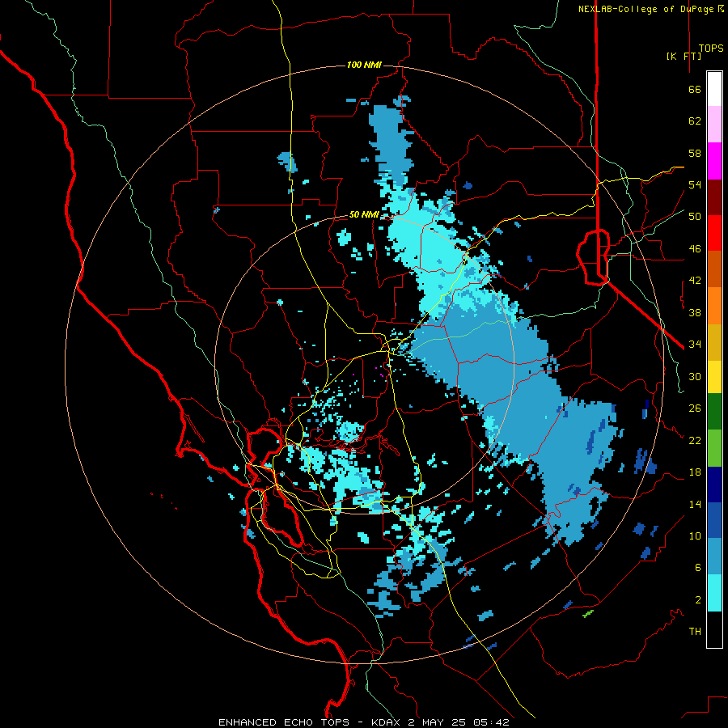The image size is (728, 728).
Task: Click the legend value 18
Action: pyautogui.click(x=695, y=472)
